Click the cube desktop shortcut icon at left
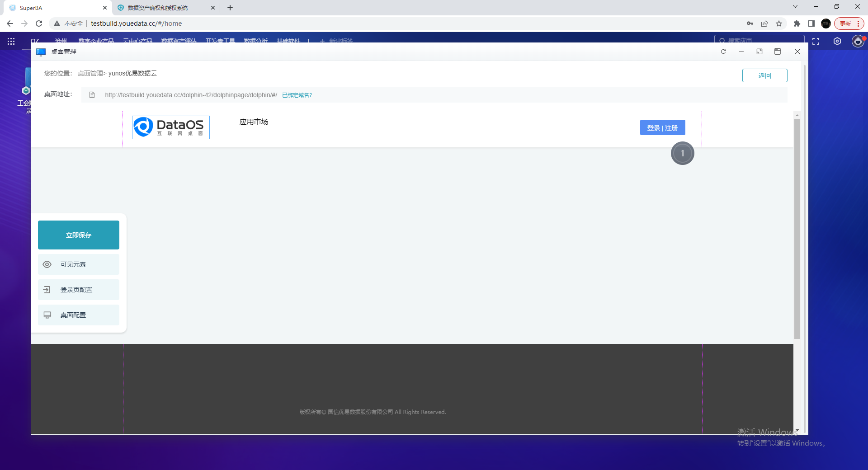The image size is (868, 470). tap(26, 90)
